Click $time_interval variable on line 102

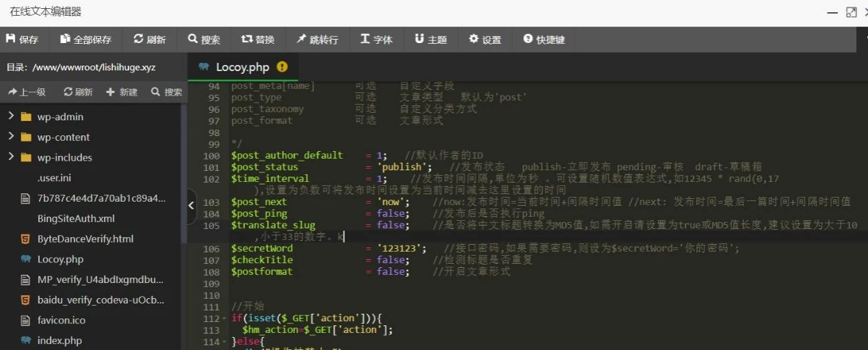pyautogui.click(x=270, y=179)
